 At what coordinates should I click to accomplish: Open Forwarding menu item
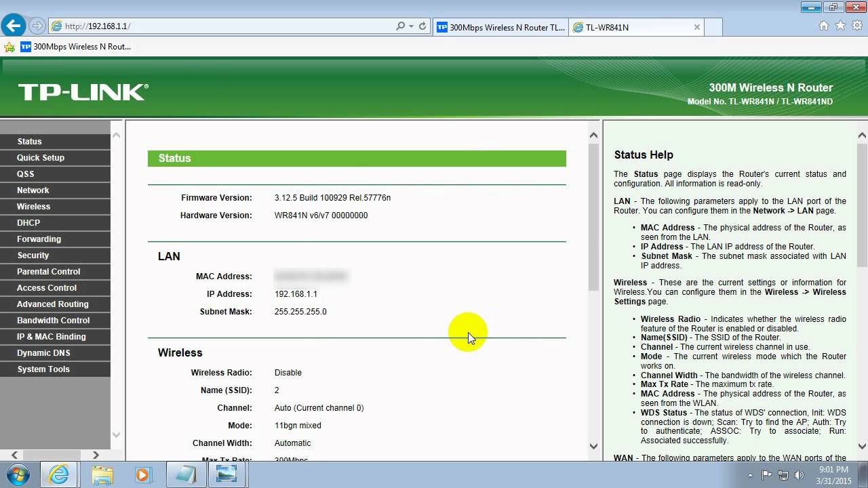[x=55, y=239]
